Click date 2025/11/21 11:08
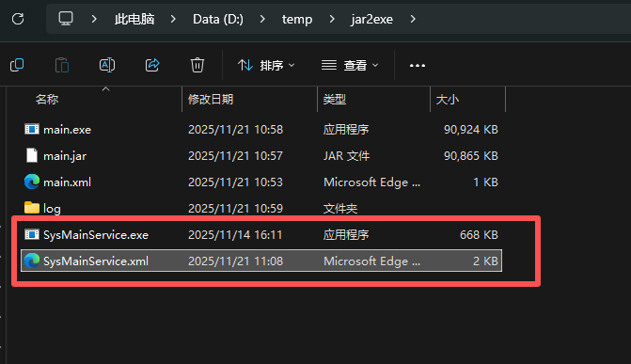Viewport: 631px width, 364px height. pos(235,261)
